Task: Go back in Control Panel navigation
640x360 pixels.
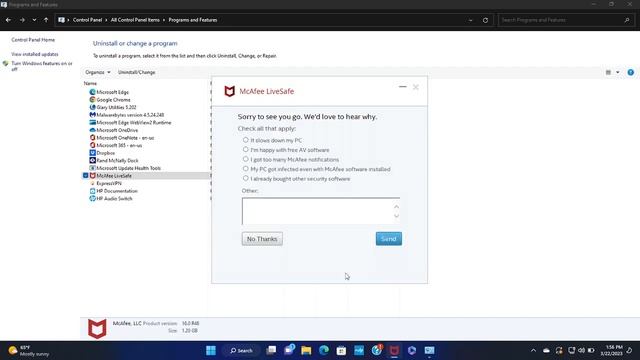Action: coord(9,20)
